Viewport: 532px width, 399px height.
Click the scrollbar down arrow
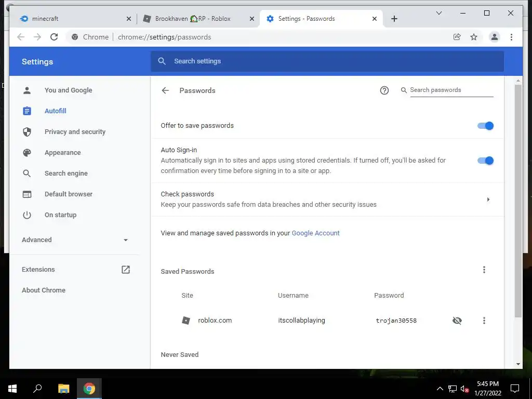click(518, 364)
